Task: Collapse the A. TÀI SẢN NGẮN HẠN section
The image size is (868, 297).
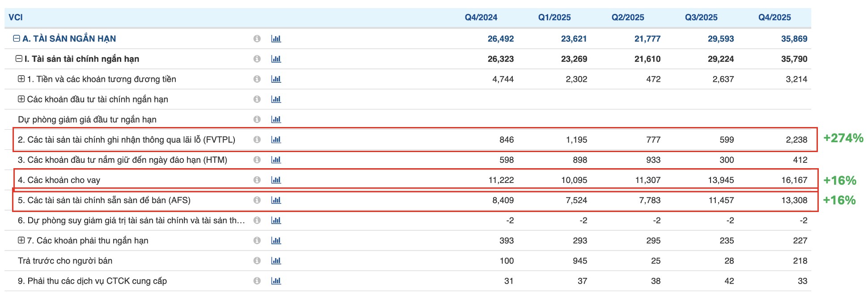Action: point(17,38)
